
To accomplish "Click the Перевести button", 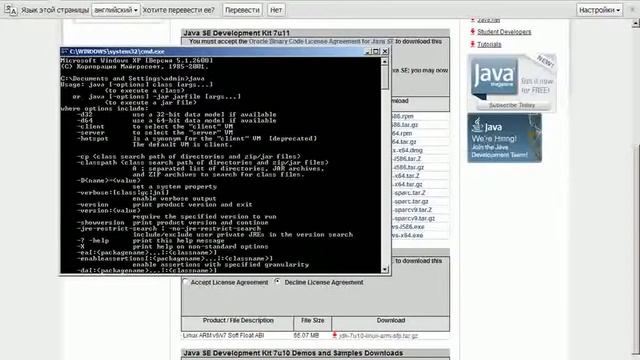I will [242, 10].
